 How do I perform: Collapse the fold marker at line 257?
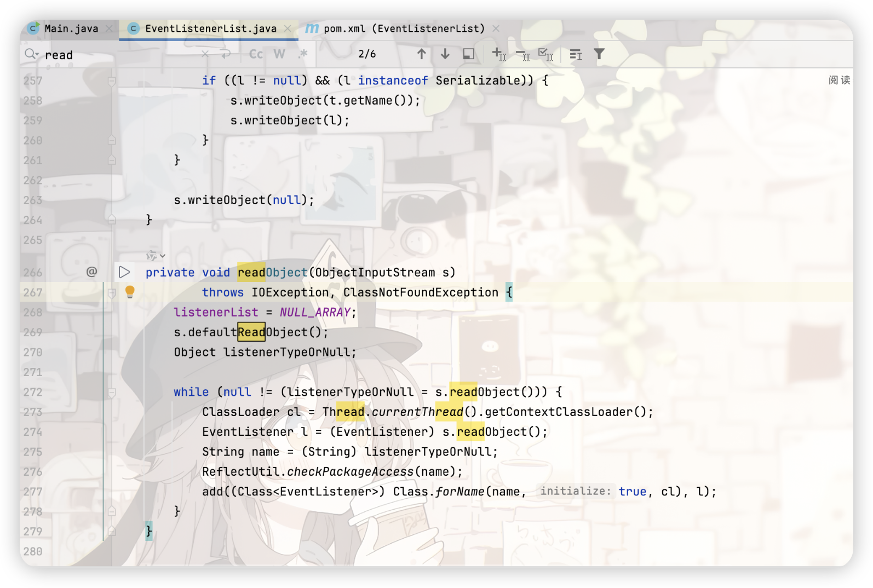click(x=112, y=81)
